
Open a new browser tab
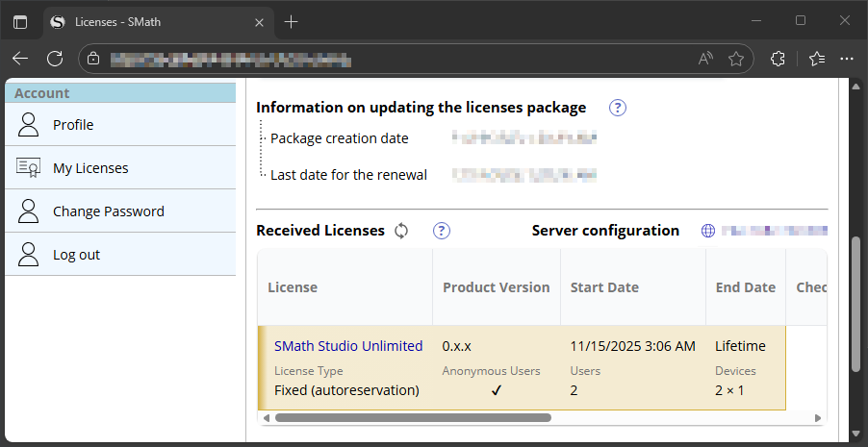click(291, 21)
